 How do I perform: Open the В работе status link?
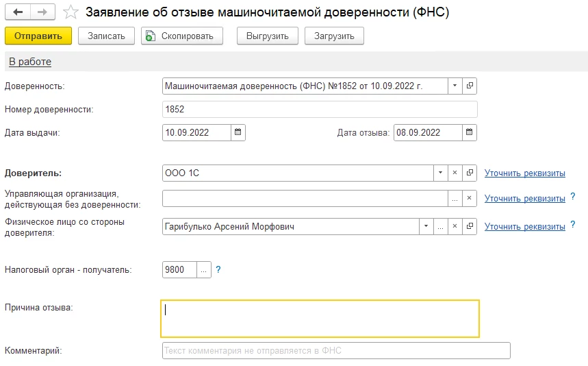[x=29, y=62]
